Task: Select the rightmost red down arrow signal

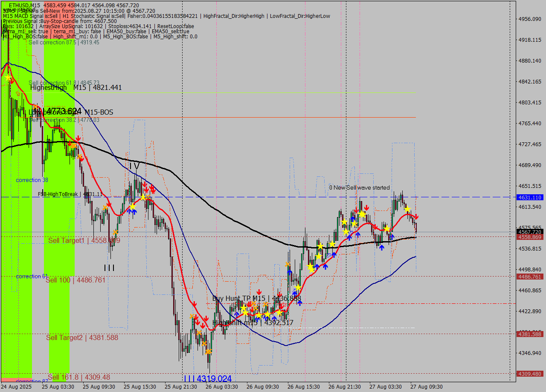Action: (x=416, y=217)
